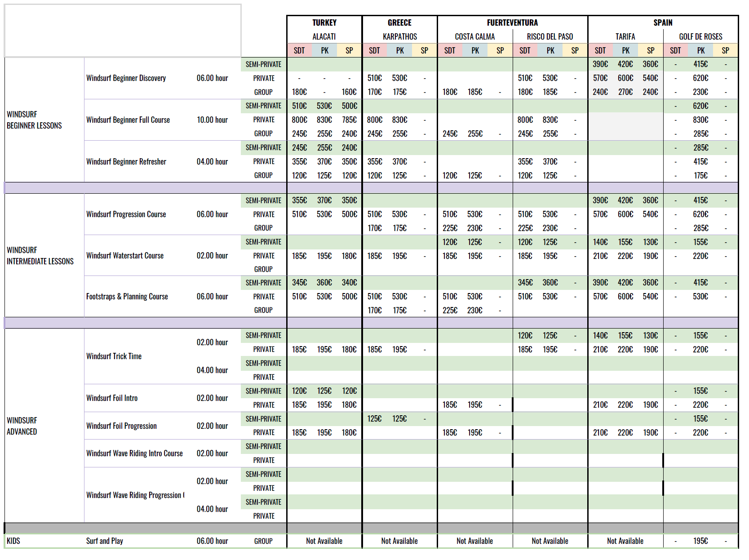Image resolution: width=749 pixels, height=560 pixels.
Task: Click the Windsurf Foil Intro course name
Action: (x=112, y=398)
